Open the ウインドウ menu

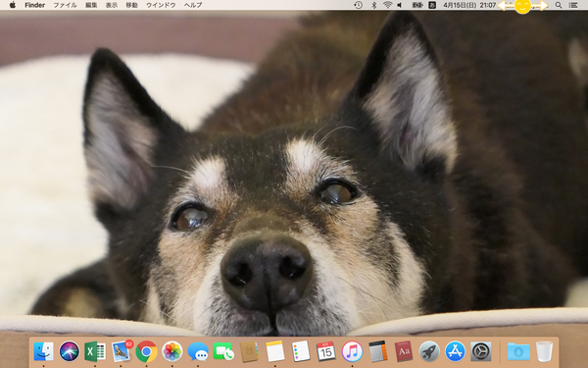click(x=161, y=5)
